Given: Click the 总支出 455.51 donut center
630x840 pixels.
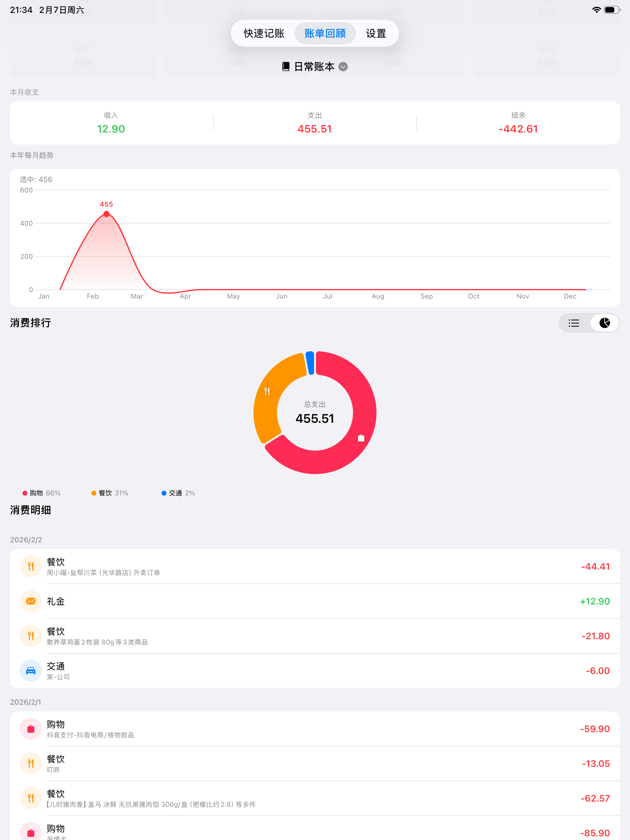Looking at the screenshot, I should tap(315, 413).
